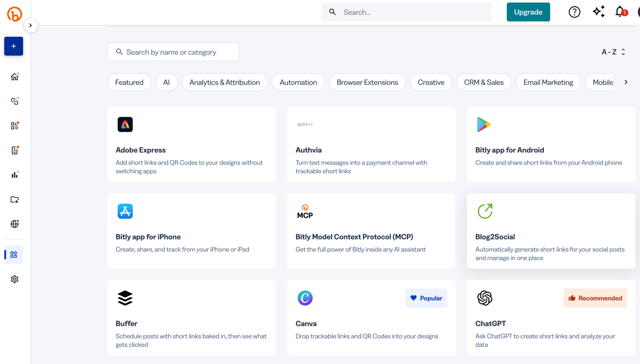Open the A - Z sort dropdown
Screen dimensions: 640x364
coord(613,52)
